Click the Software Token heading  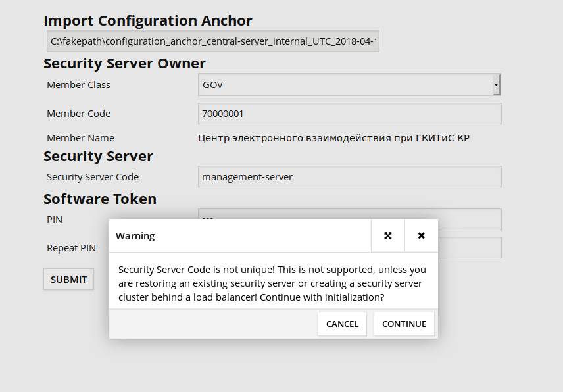tap(100, 199)
